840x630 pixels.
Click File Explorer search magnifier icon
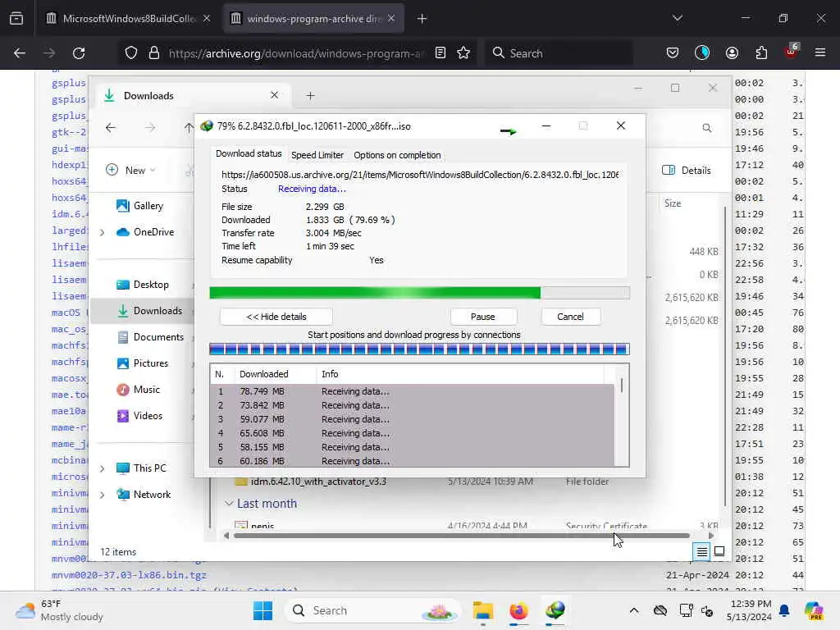[x=706, y=128]
